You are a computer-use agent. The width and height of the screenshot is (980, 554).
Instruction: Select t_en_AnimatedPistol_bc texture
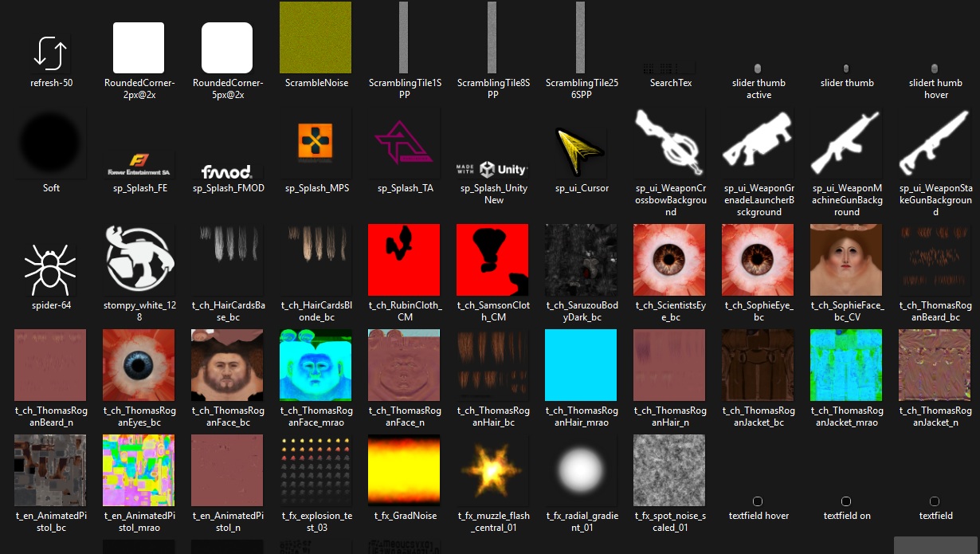coord(51,470)
